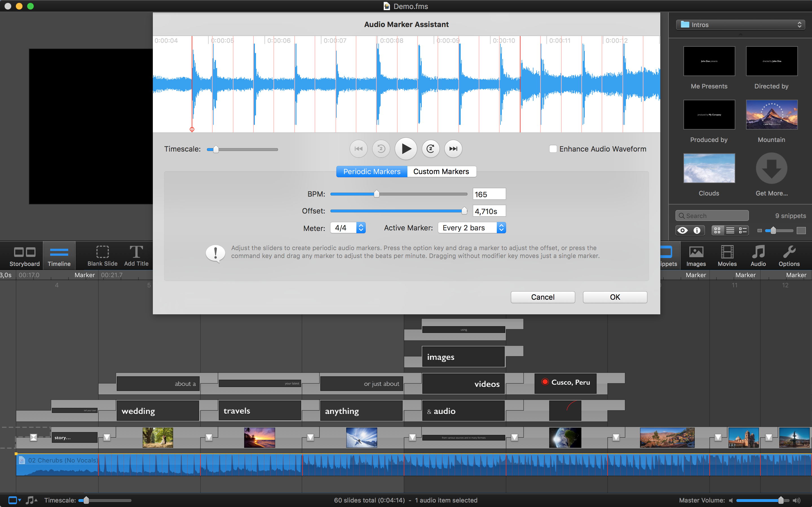This screenshot has height=507, width=812.
Task: Open the Storyboard view
Action: (25, 256)
